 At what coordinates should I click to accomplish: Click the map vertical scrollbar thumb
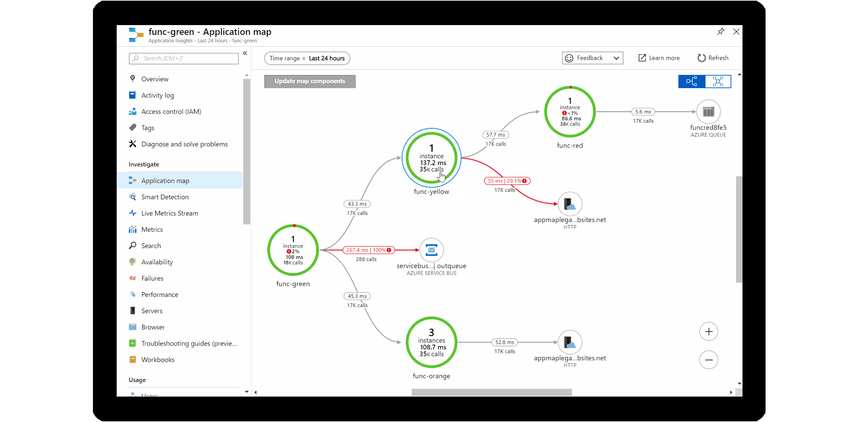pyautogui.click(x=739, y=229)
